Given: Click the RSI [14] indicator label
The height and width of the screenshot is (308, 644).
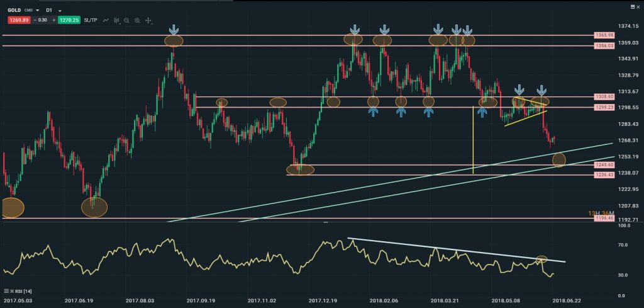Looking at the screenshot, I should pos(23,291).
